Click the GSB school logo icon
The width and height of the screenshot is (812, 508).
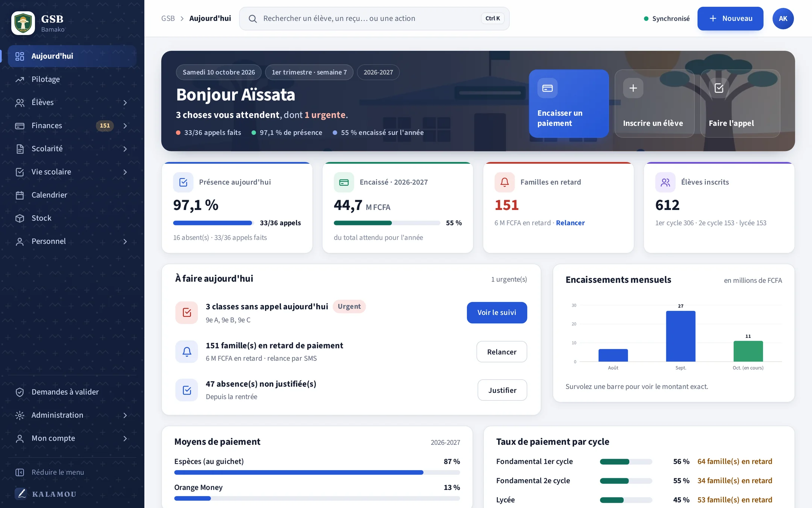pos(23,23)
